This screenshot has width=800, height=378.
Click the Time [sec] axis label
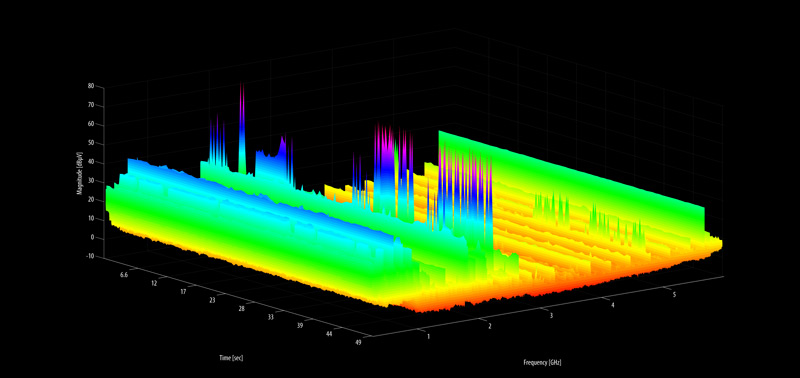pyautogui.click(x=231, y=358)
